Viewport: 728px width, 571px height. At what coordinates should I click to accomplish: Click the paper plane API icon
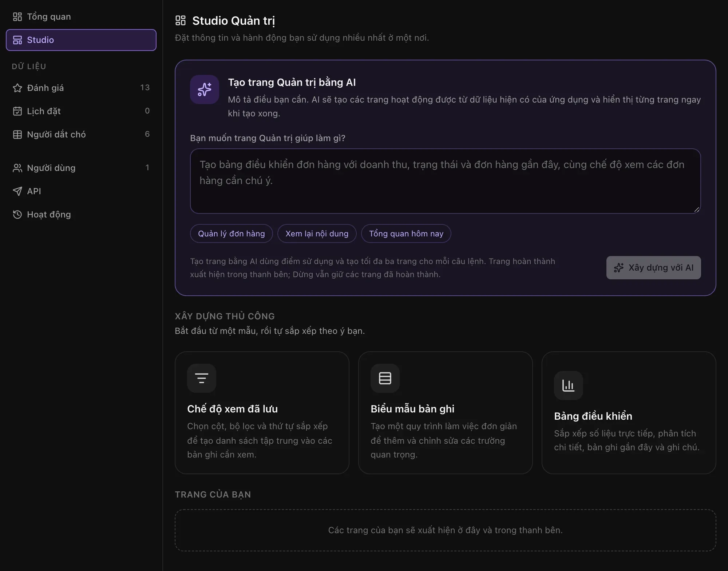pyautogui.click(x=17, y=191)
